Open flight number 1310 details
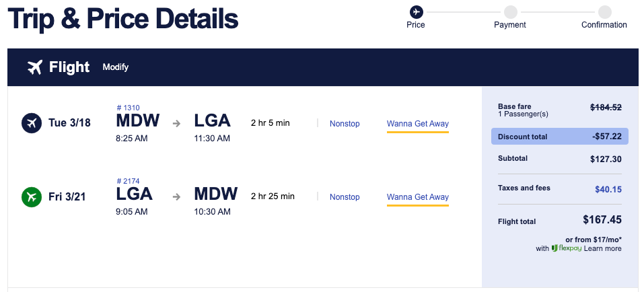The image size is (644, 292). tap(128, 108)
